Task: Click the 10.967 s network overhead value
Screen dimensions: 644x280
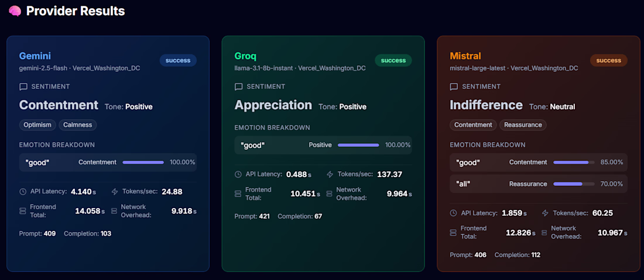Action: [612, 233]
